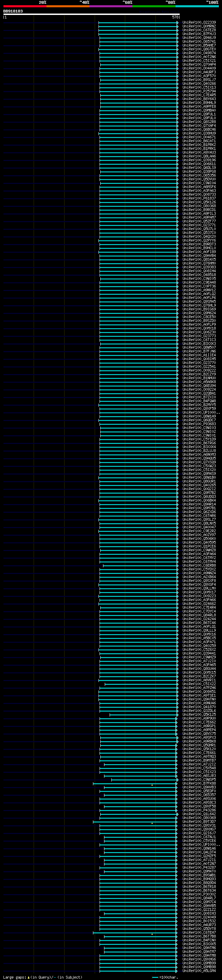Select label UniRef100_B0I532
The width and height of the screenshot is (222, 980).
(x=199, y=921)
